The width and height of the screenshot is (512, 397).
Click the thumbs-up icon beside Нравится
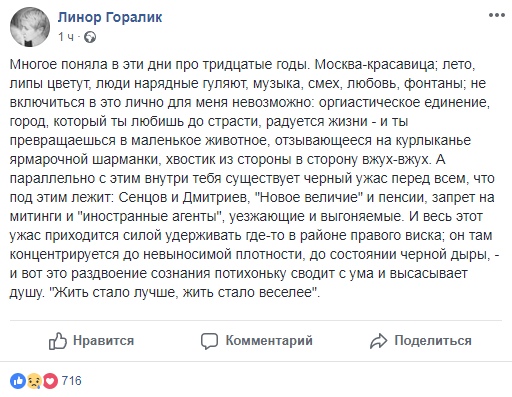coord(58,341)
